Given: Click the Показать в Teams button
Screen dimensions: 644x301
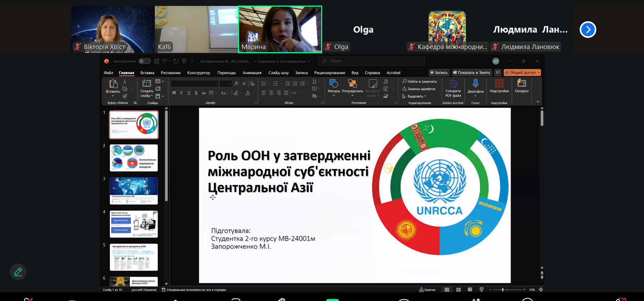Looking at the screenshot, I should [472, 73].
